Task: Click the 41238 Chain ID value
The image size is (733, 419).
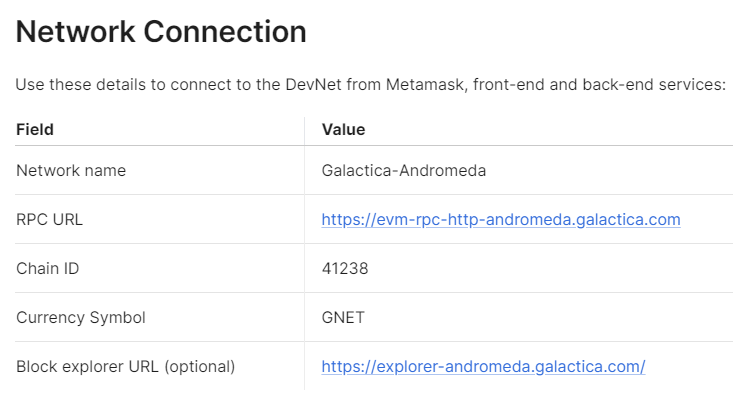Action: (x=345, y=268)
